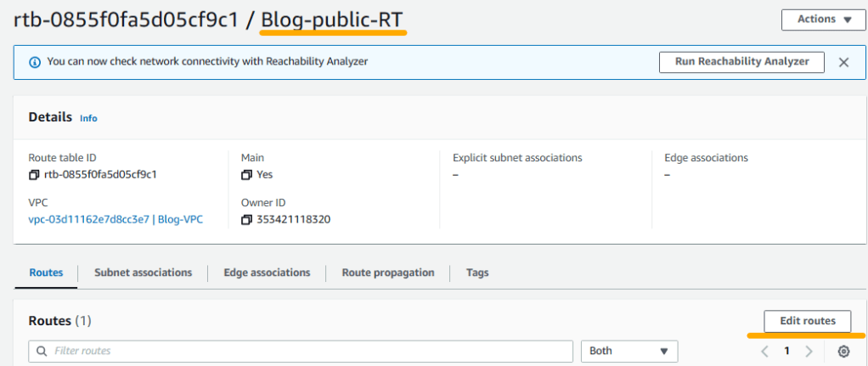Dismiss the Reachability Analyzer banner

pos(843,62)
